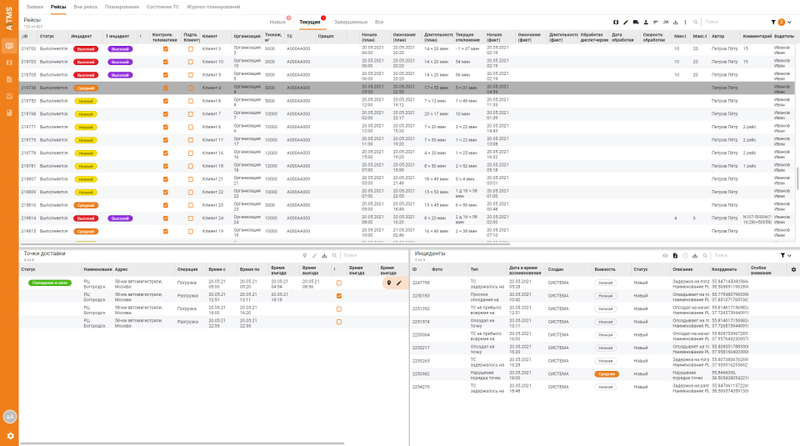Uncheck telematics control for trip 219753

[165, 101]
